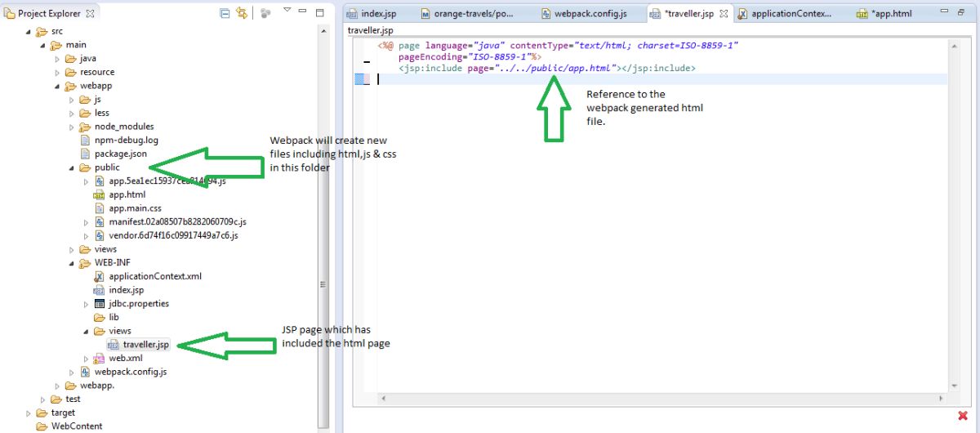Click the app.main.css file icon
Viewport: 980px width, 433px height.
pos(100,208)
